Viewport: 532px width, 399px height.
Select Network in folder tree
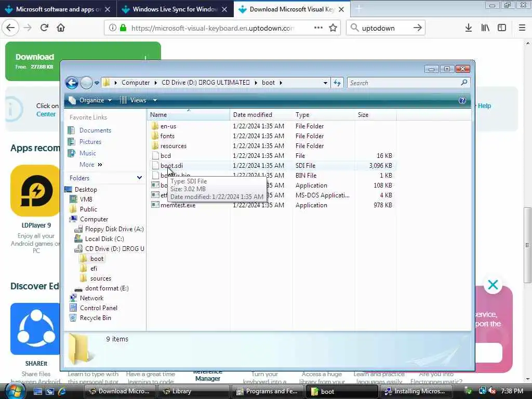[91, 298]
